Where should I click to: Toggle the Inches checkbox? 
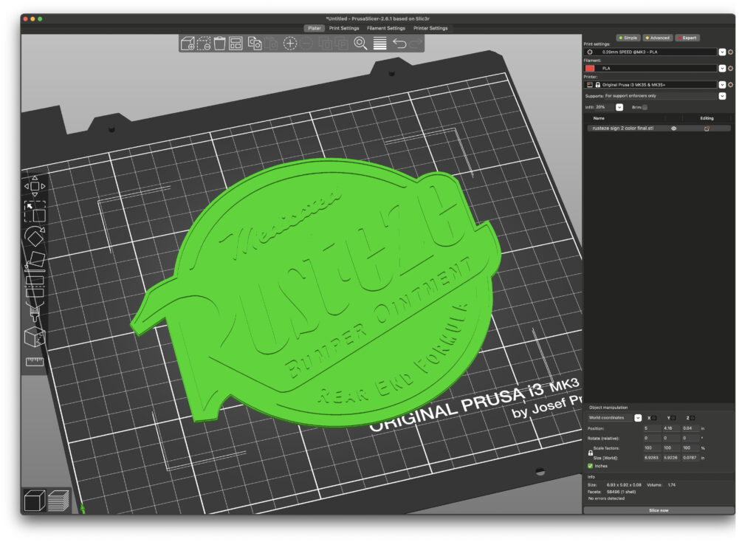click(x=590, y=465)
